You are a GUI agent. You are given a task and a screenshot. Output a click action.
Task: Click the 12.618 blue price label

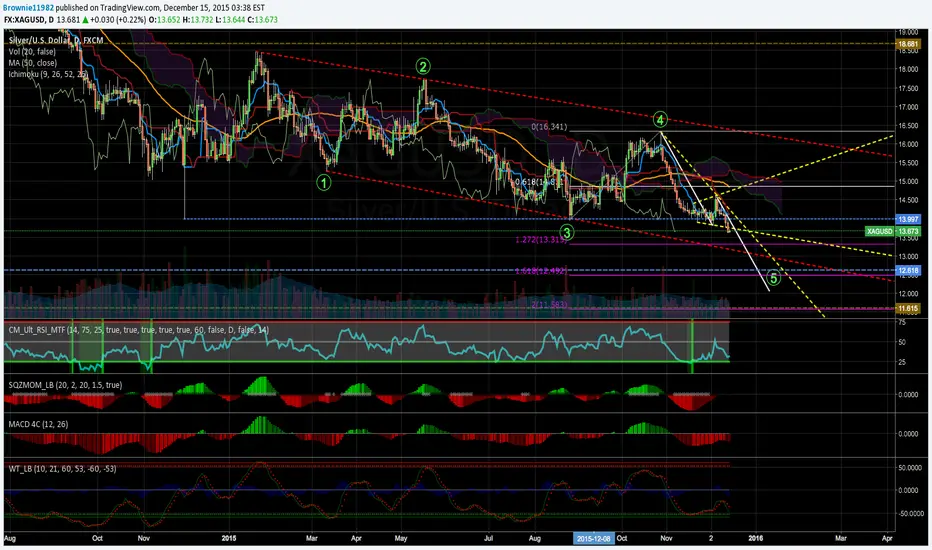(x=908, y=271)
